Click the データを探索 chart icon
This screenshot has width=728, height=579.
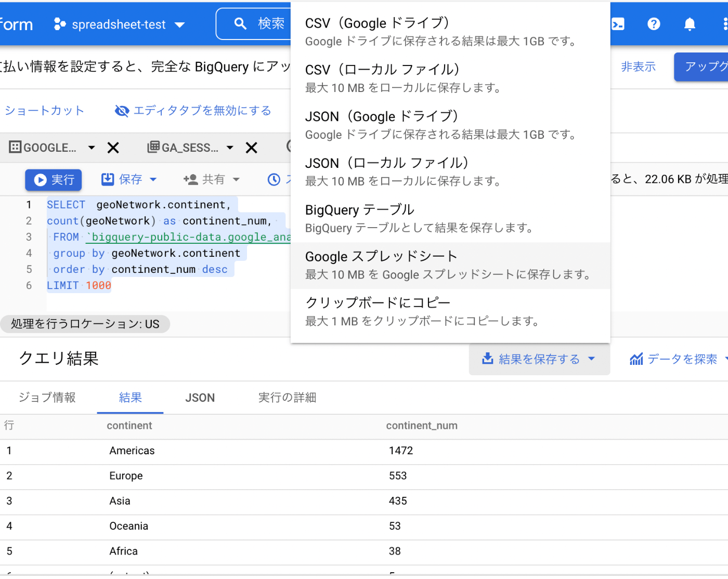(636, 359)
